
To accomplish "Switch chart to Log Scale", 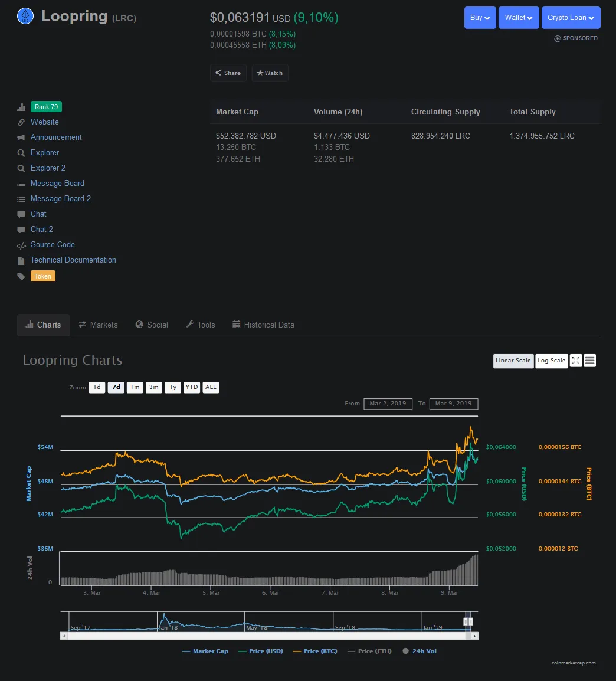I will coord(551,361).
